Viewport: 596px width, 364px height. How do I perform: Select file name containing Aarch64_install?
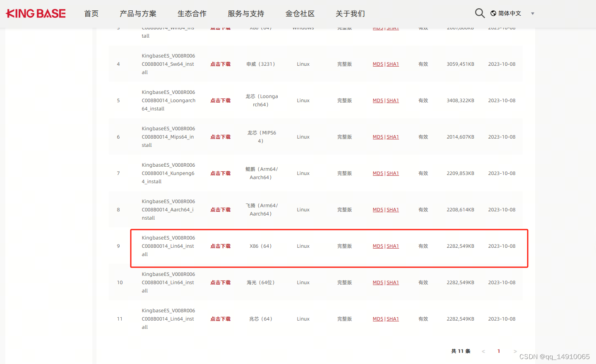(x=168, y=210)
